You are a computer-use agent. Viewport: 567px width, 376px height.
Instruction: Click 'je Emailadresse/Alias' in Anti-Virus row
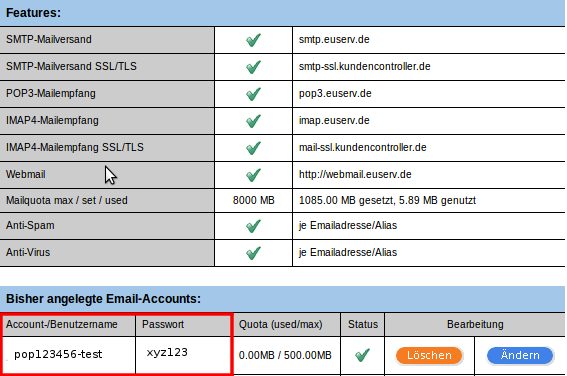[x=348, y=252]
